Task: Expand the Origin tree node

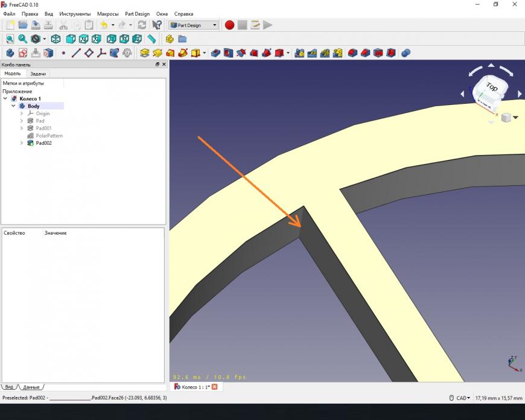Action: (22, 113)
